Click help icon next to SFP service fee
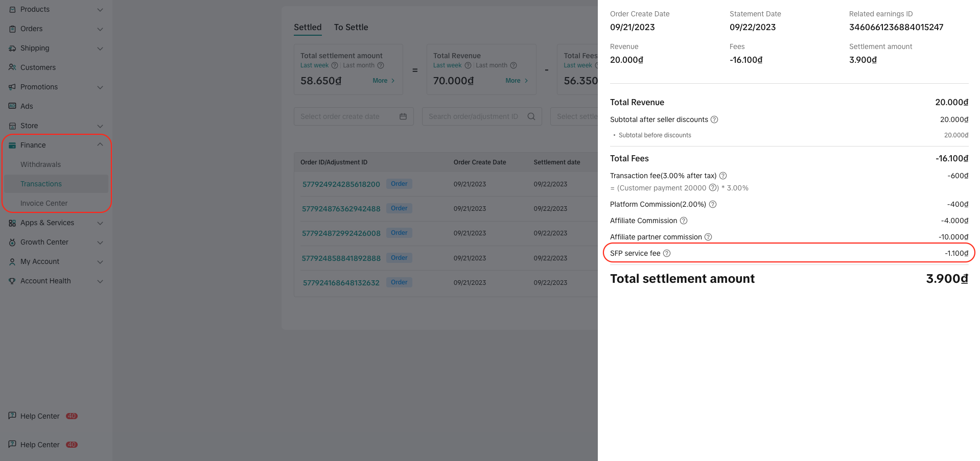The image size is (980, 461). point(667,253)
